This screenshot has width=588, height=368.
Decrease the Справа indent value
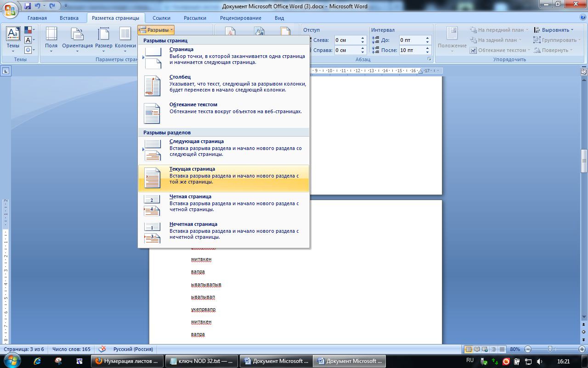tap(363, 52)
